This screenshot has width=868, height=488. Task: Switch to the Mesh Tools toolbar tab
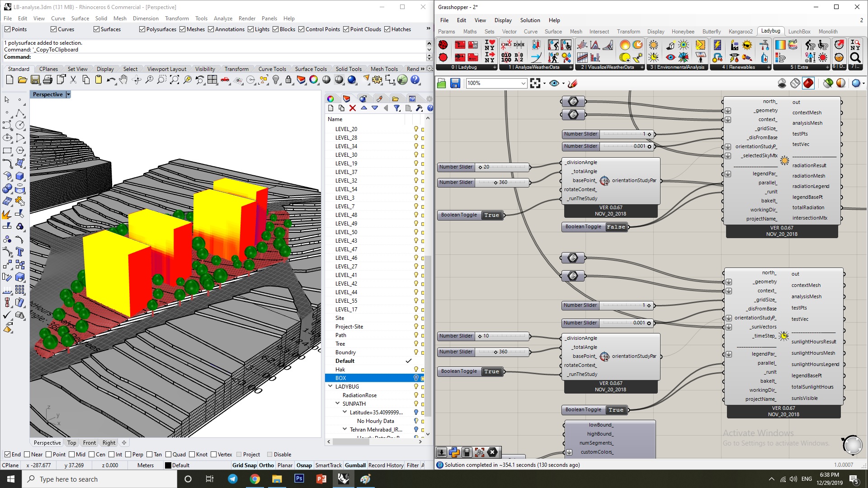coord(384,69)
